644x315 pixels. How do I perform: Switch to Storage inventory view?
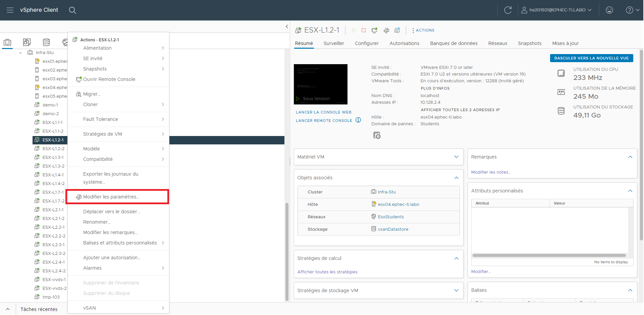pyautogui.click(x=46, y=42)
